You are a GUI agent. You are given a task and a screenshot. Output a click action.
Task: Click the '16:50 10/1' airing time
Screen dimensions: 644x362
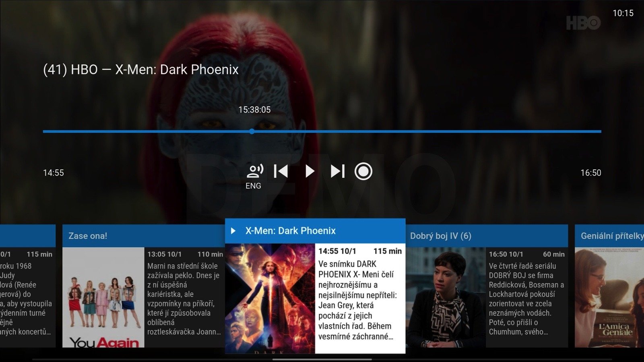tap(506, 254)
